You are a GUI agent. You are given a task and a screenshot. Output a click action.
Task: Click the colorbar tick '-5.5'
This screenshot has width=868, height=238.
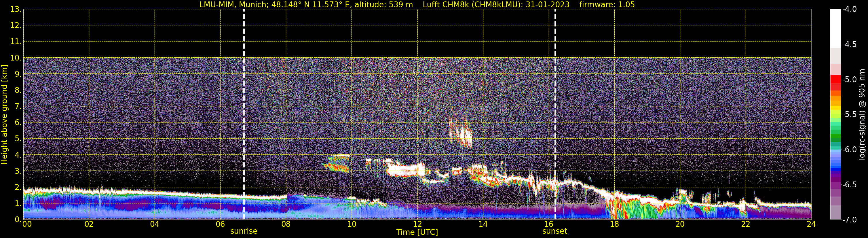849,114
